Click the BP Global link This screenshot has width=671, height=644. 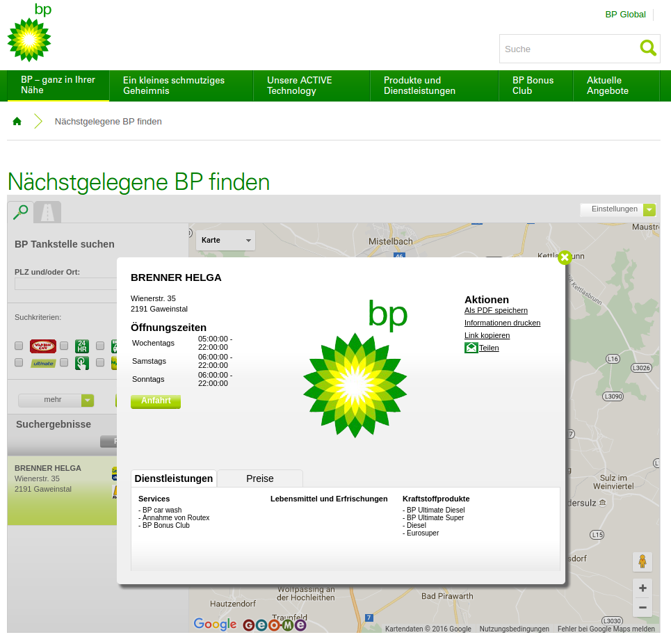click(x=625, y=15)
